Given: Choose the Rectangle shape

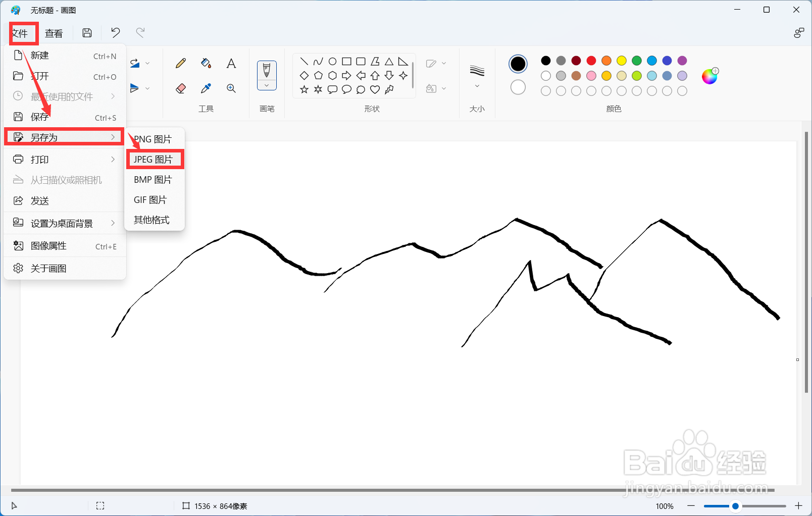Looking at the screenshot, I should [346, 62].
